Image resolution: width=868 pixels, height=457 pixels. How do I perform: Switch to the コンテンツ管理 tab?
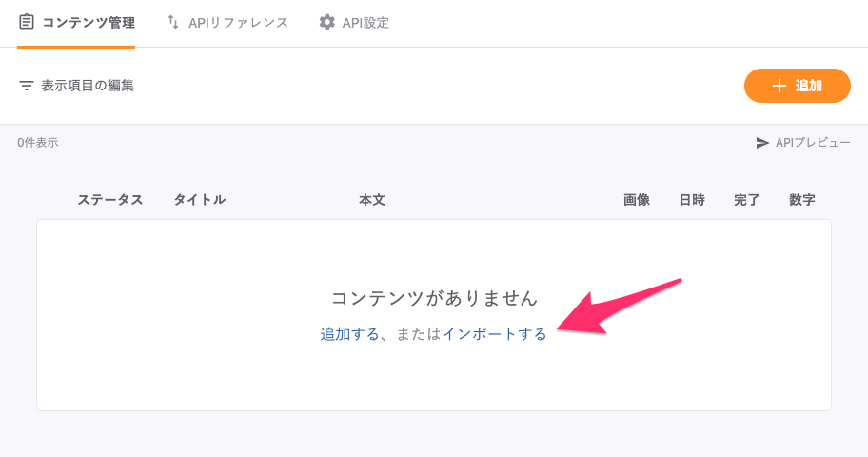click(89, 22)
